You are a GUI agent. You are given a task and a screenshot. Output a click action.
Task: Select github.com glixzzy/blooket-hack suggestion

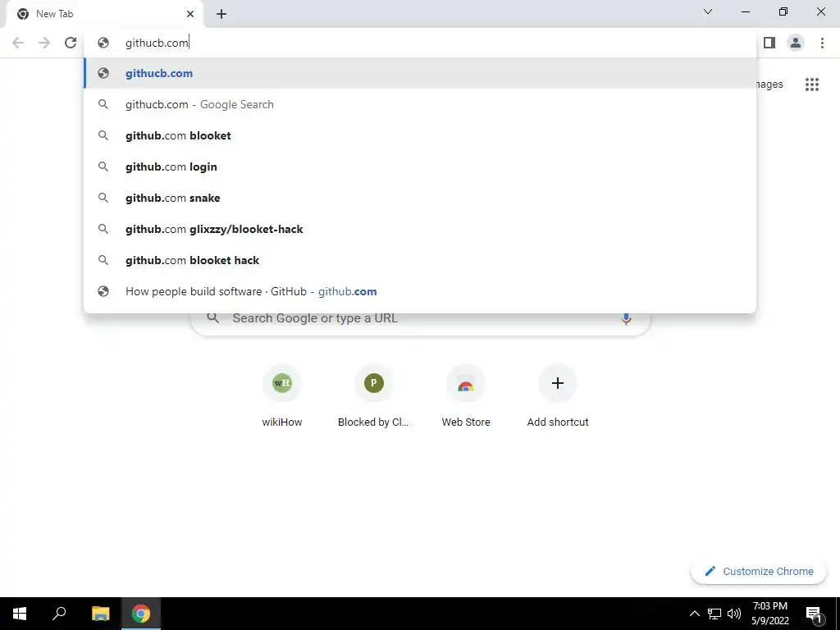coord(420,229)
